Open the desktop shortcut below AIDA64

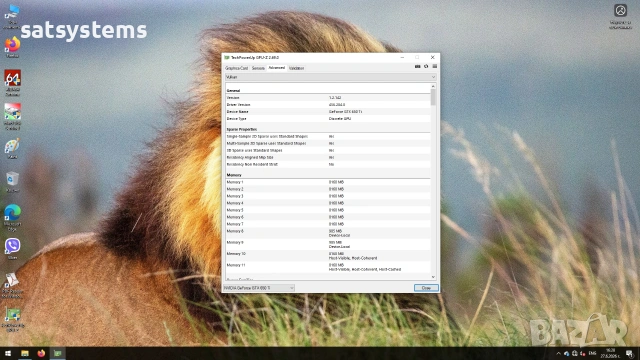tap(12, 117)
